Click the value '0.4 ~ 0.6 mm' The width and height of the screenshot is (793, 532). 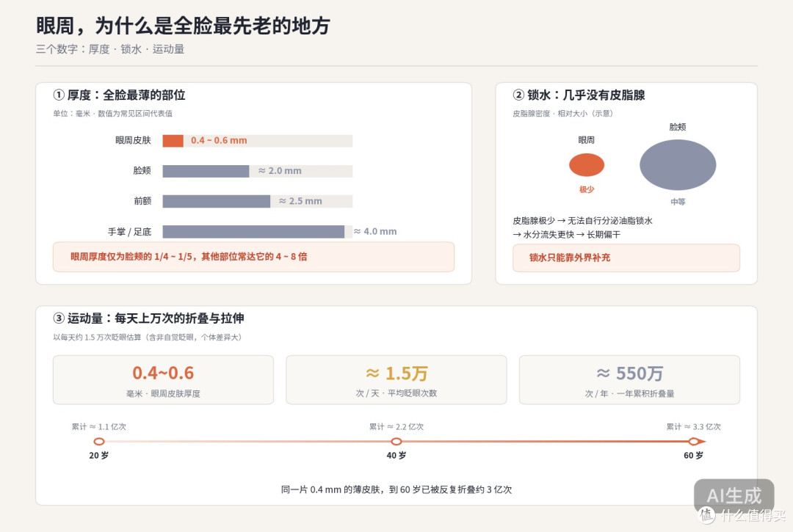coord(219,140)
